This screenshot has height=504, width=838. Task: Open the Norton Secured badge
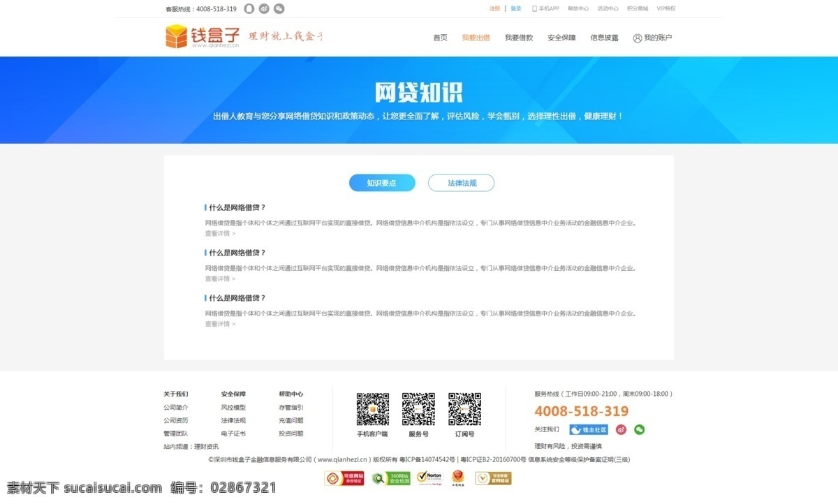point(430,478)
